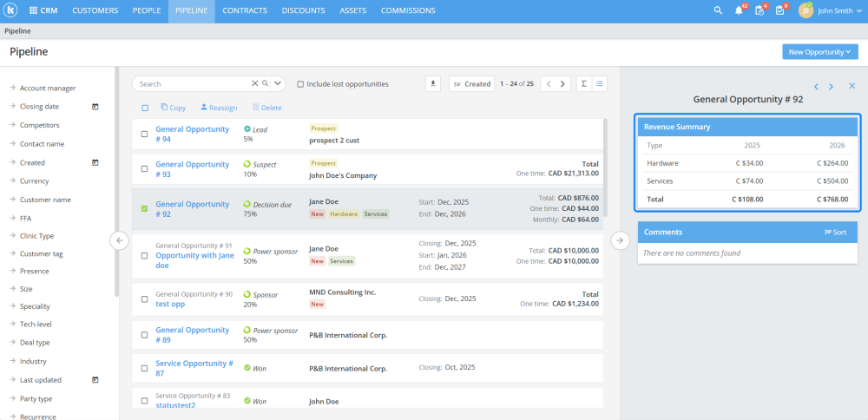Expand advanced search options chevron
Screen dimensions: 868x420
click(278, 84)
